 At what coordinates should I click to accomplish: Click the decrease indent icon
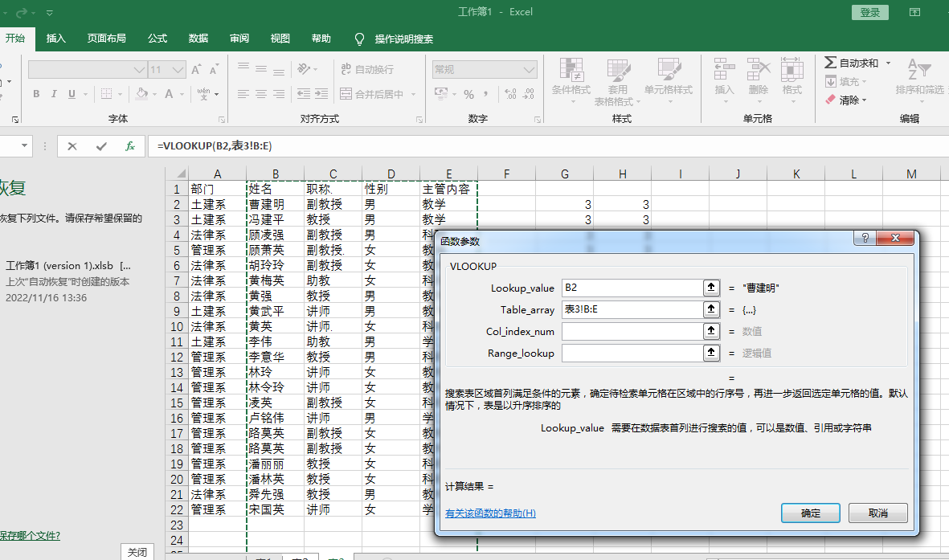(304, 94)
